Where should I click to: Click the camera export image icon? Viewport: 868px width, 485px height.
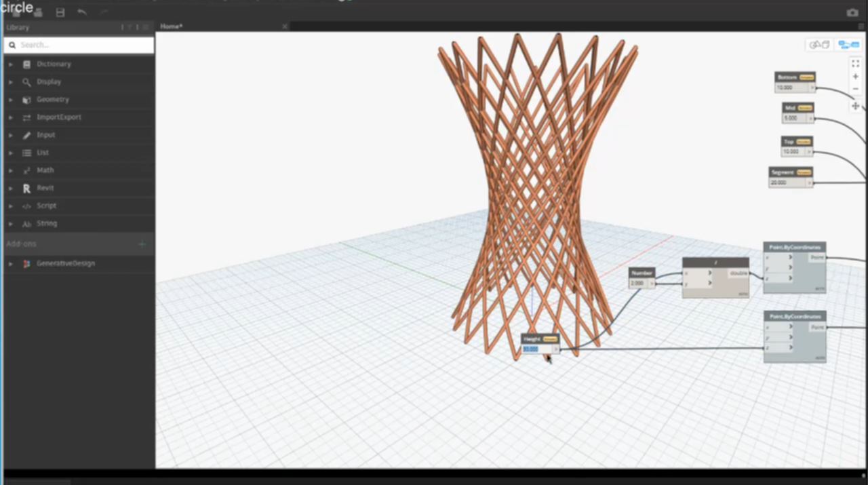coord(852,12)
